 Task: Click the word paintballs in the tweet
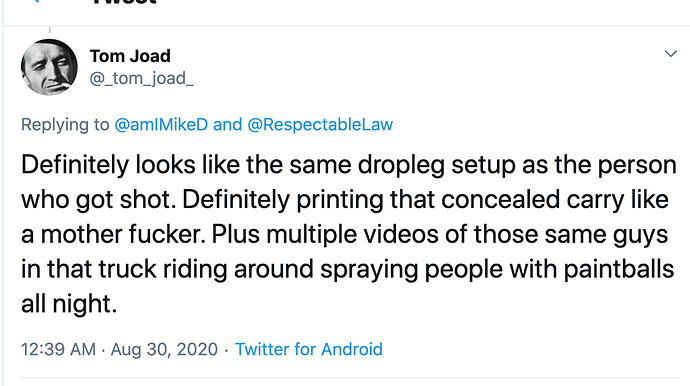[619, 269]
